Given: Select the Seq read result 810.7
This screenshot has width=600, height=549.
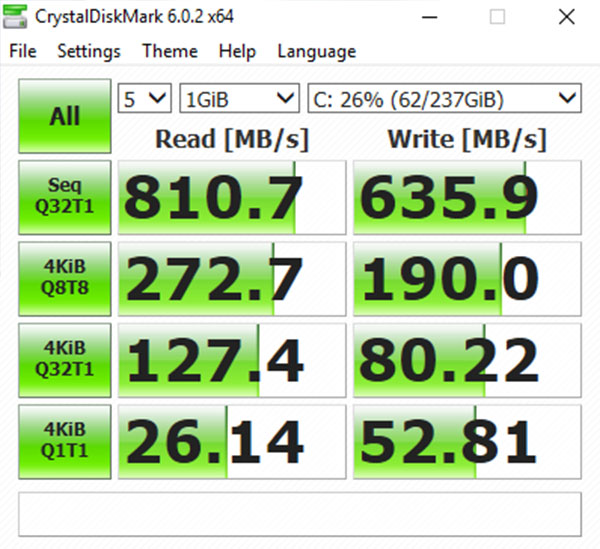Looking at the screenshot, I should (x=232, y=197).
